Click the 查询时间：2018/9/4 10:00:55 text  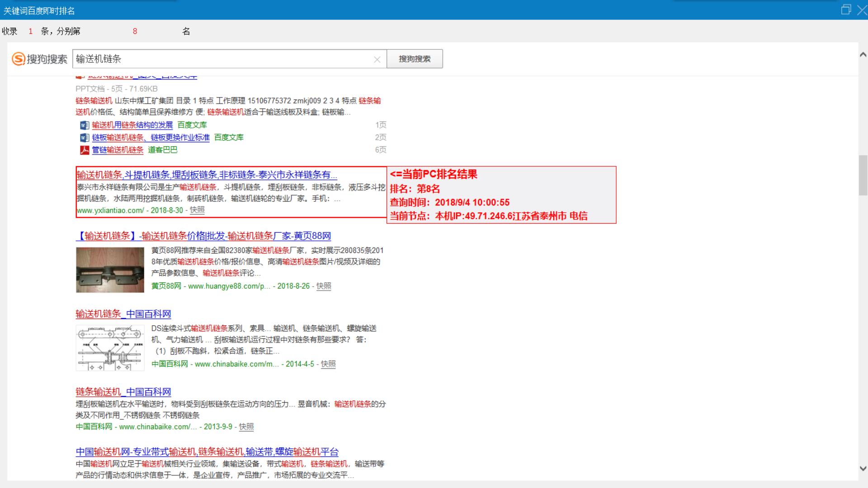tap(450, 202)
